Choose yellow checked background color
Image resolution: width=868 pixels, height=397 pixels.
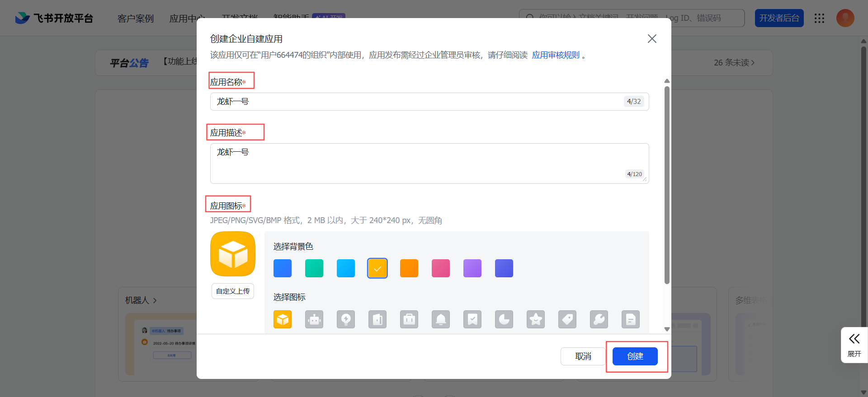(x=377, y=268)
